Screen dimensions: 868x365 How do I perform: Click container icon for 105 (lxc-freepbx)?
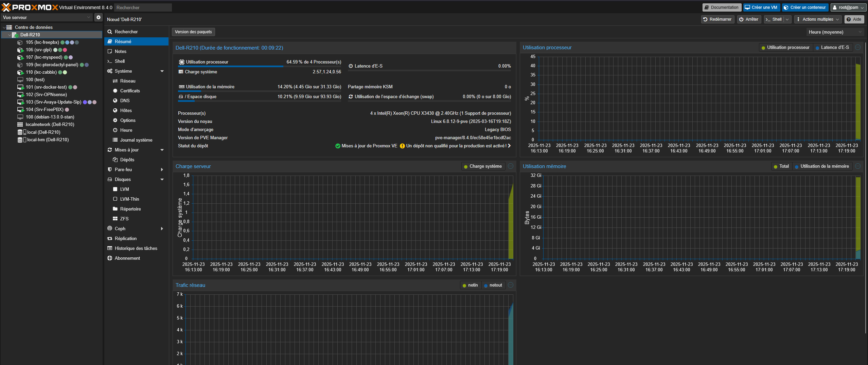tap(20, 42)
